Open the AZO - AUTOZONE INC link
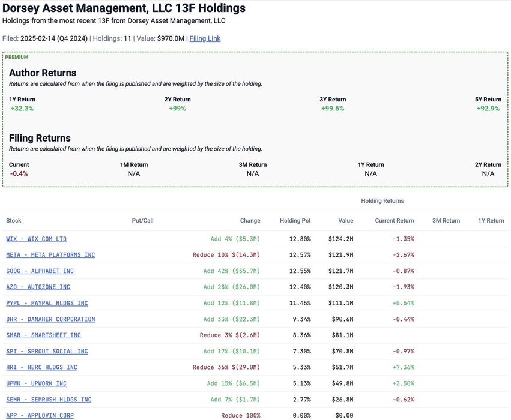The height and width of the screenshot is (420, 511). pyautogui.click(x=38, y=287)
